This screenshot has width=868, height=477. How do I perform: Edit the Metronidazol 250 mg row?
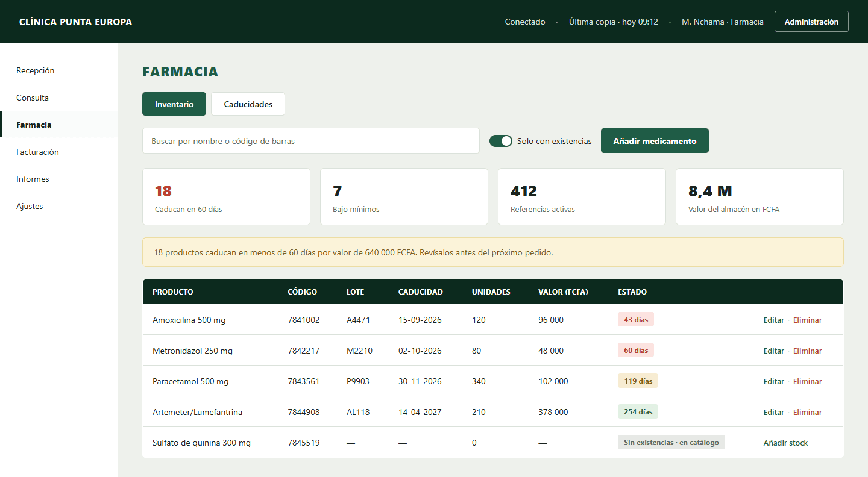[773, 351]
